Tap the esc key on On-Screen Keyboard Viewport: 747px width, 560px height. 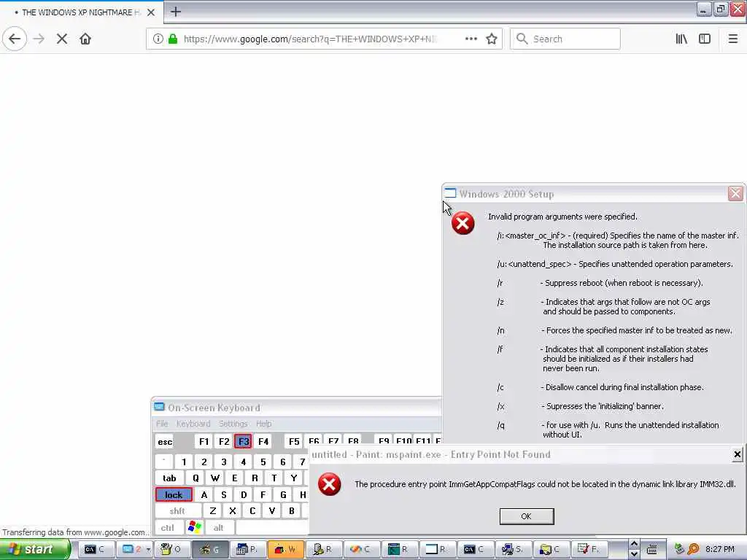[x=165, y=441]
